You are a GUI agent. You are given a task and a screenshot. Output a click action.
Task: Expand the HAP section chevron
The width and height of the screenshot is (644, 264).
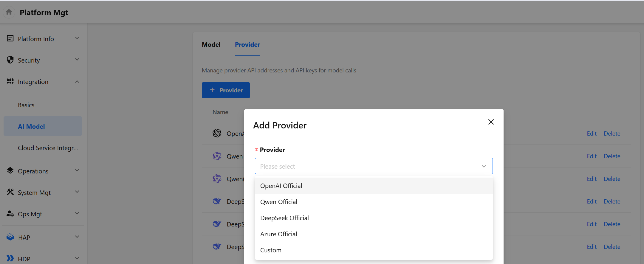[x=77, y=237]
